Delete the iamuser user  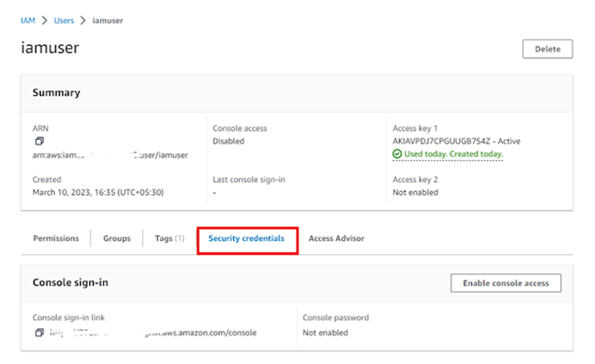[547, 49]
